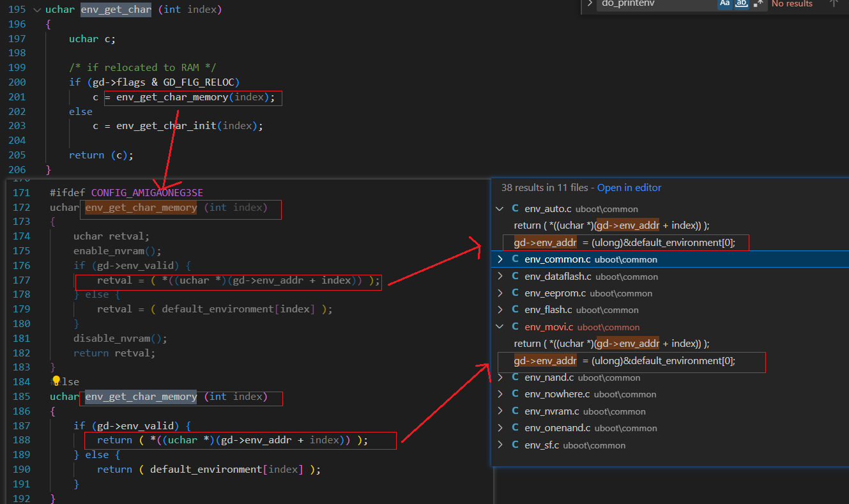Open env_auto.c gd->env_addr assignment result

coord(624,243)
